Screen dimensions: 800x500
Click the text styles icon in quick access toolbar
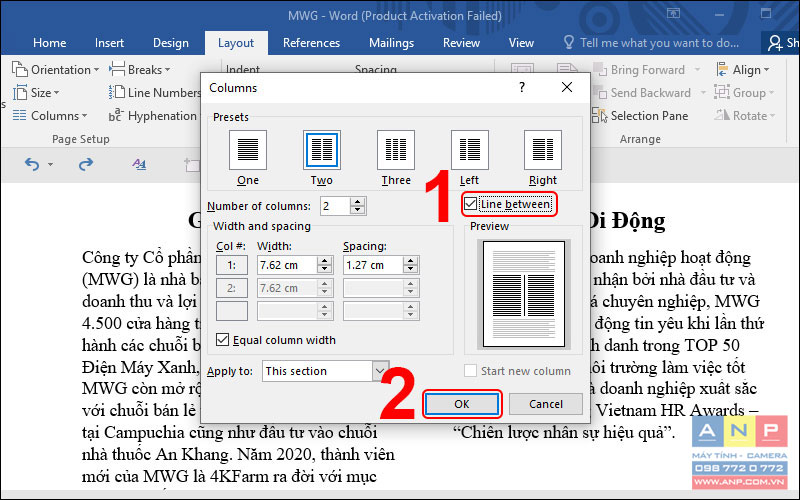pyautogui.click(x=139, y=164)
